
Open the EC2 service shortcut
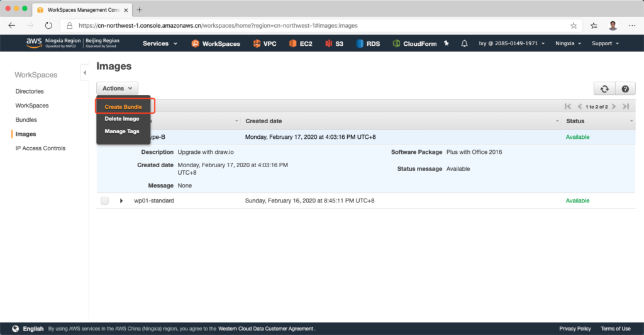[x=301, y=43]
